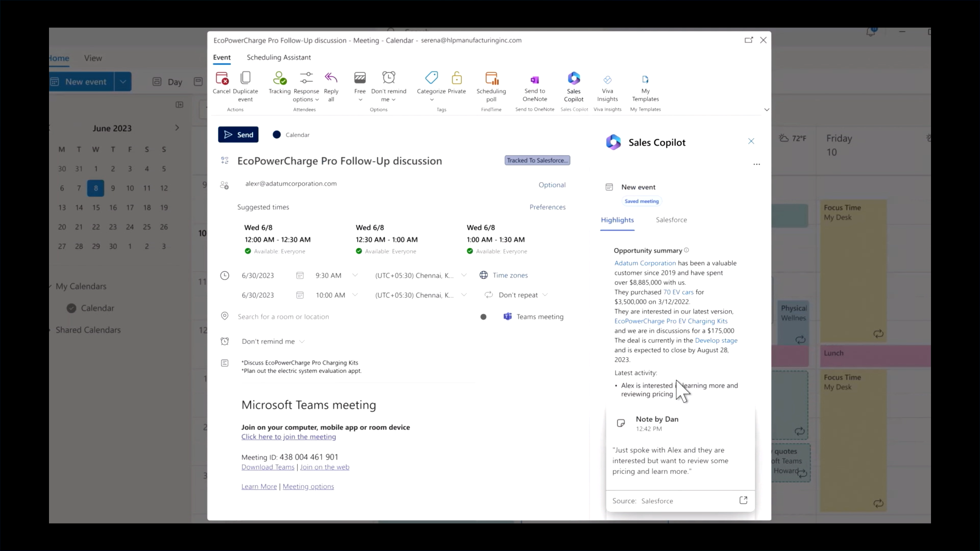Toggle the Teams meeting switch
Screen dimensions: 980x551
(483, 317)
